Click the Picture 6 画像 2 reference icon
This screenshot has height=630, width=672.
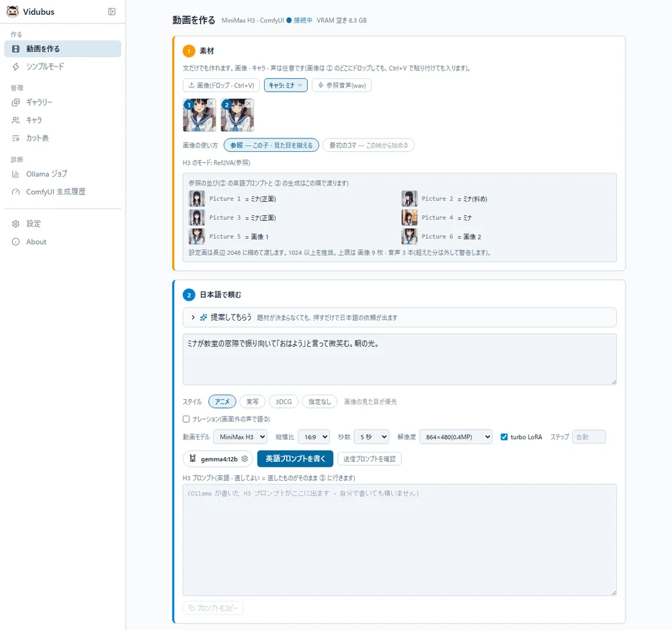pyautogui.click(x=409, y=236)
